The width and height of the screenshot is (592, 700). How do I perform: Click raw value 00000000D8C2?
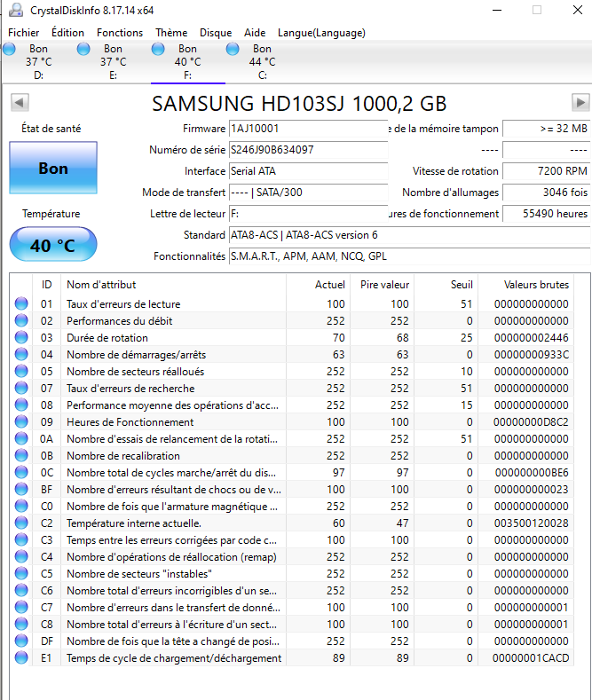(531, 422)
